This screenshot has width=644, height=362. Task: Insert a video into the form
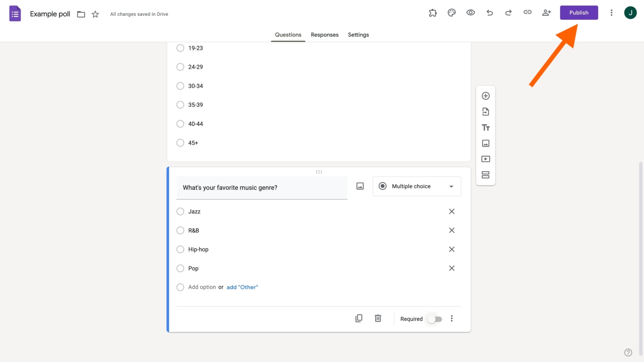486,159
